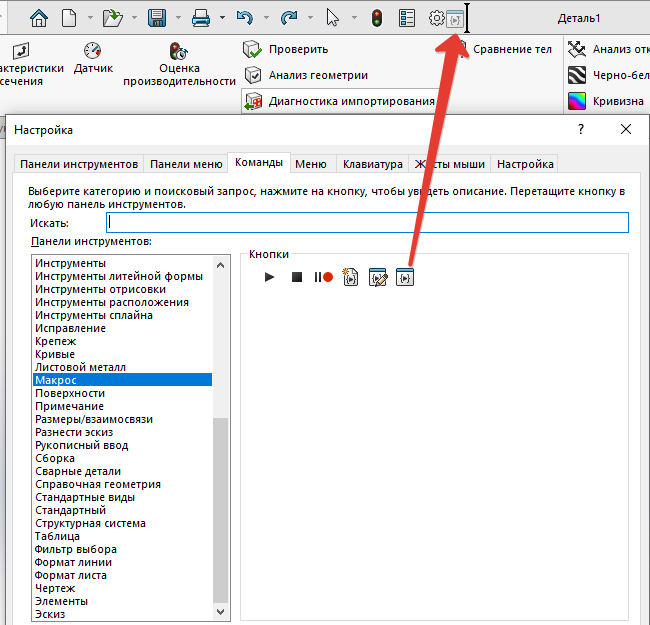
Task: Open the Клавиатура tab
Action: tap(373, 164)
